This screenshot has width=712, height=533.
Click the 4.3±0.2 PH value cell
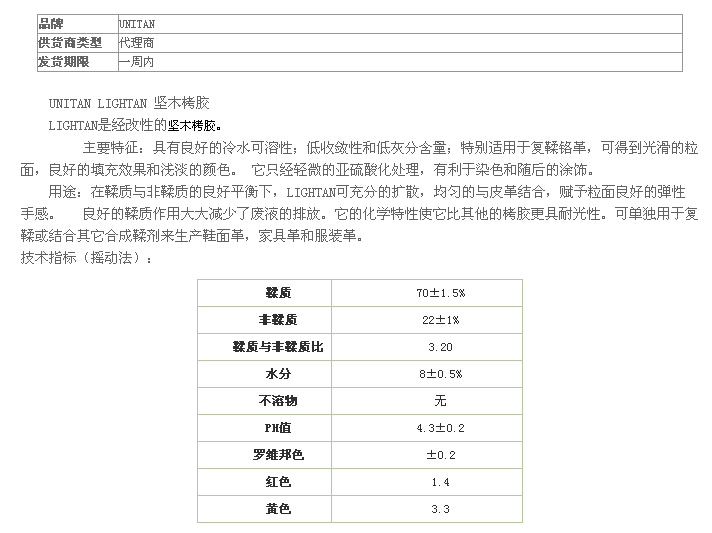pyautogui.click(x=440, y=428)
